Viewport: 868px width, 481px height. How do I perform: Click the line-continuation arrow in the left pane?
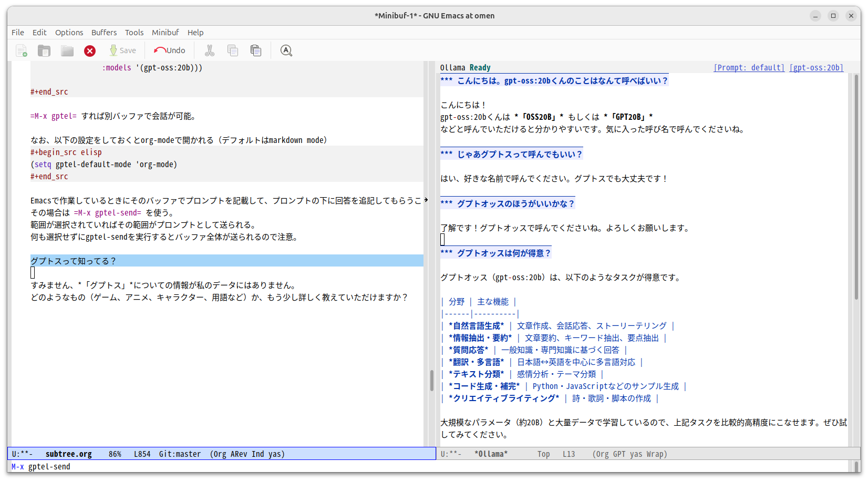pos(426,200)
